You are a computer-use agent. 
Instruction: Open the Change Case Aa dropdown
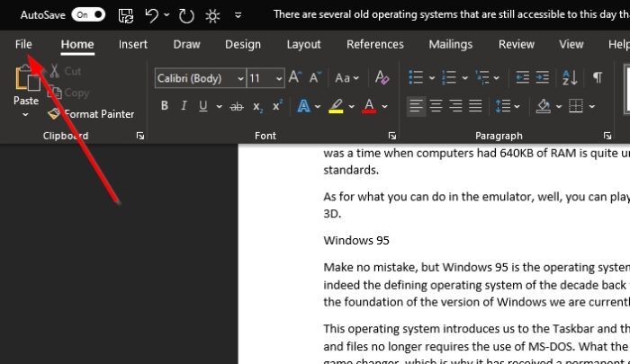347,78
